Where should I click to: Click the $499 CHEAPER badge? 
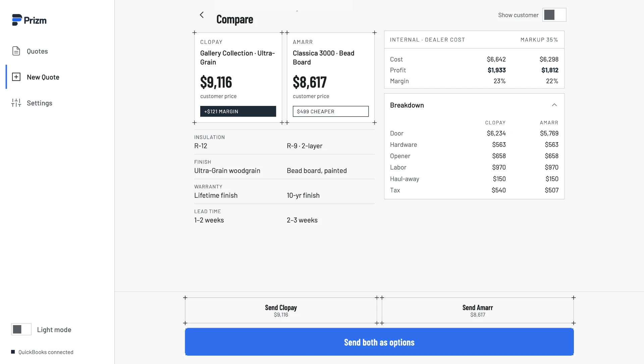click(x=331, y=111)
